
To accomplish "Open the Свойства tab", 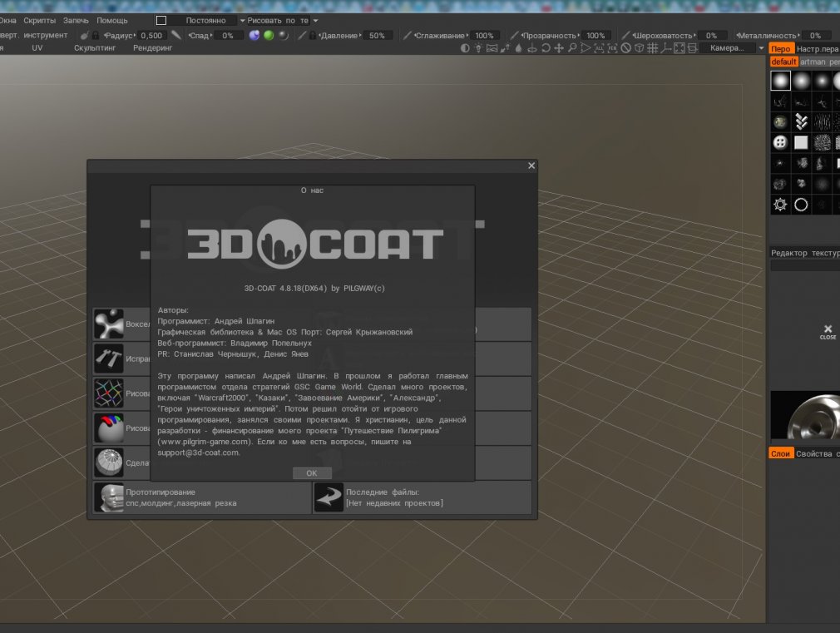I will tap(813, 453).
